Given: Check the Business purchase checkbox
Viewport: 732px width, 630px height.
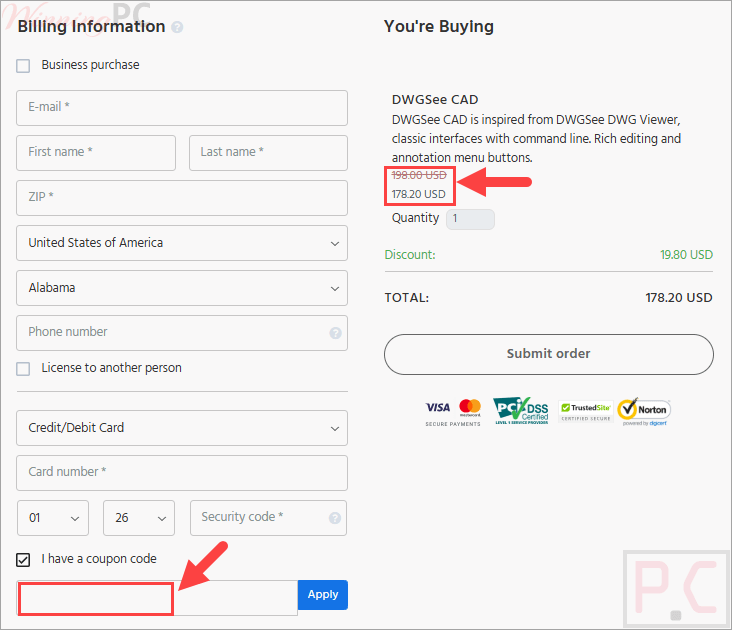Looking at the screenshot, I should [23, 66].
